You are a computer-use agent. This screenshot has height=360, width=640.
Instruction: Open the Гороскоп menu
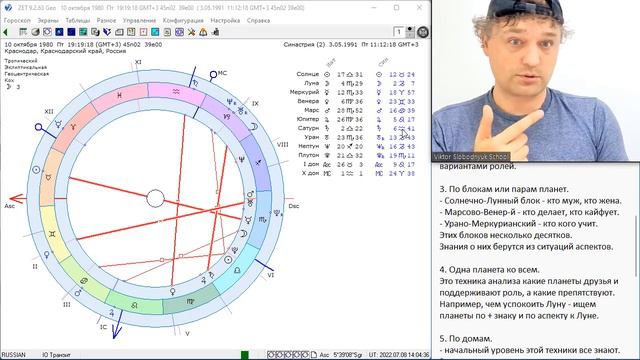click(x=17, y=20)
